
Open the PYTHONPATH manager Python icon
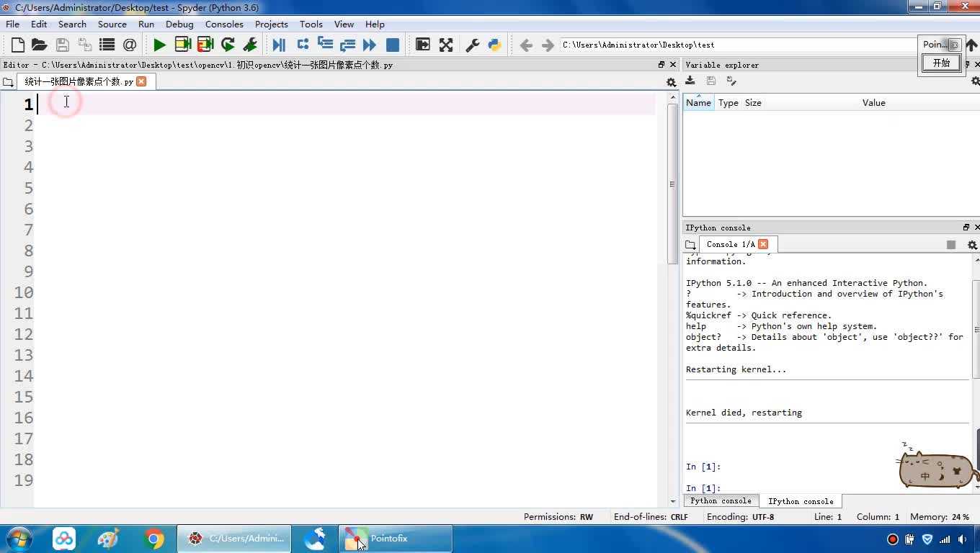point(494,45)
